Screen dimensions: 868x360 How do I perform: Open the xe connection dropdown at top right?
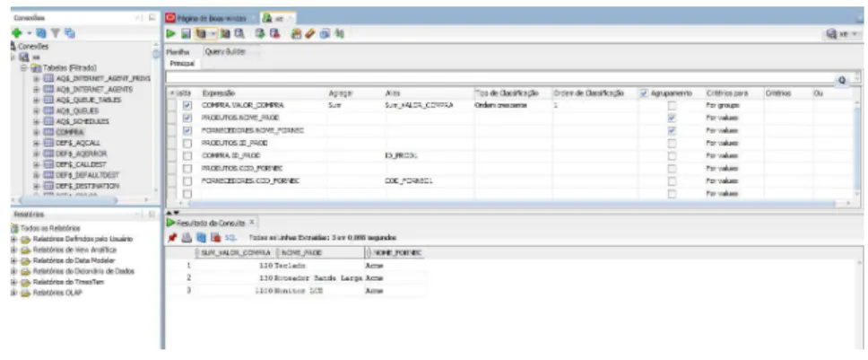[x=844, y=34]
